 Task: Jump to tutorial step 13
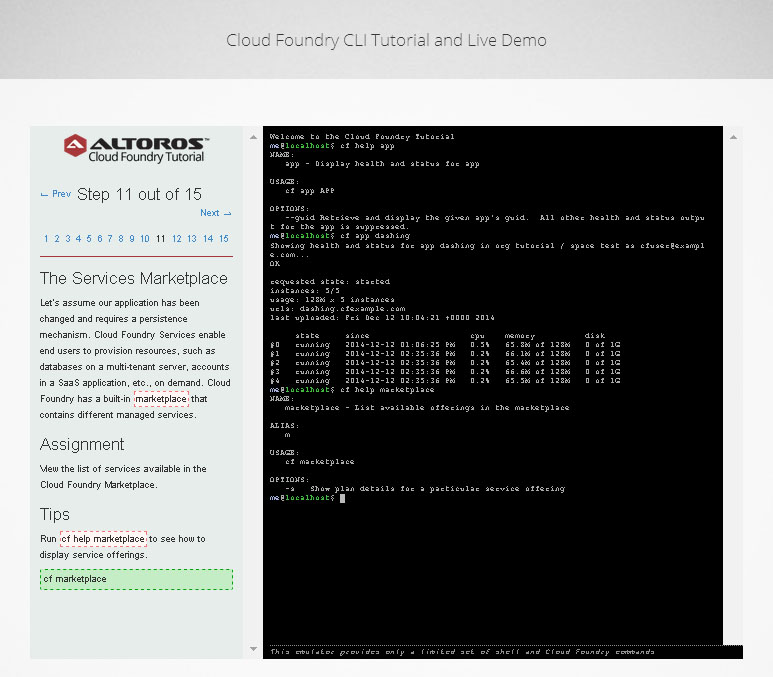point(192,239)
